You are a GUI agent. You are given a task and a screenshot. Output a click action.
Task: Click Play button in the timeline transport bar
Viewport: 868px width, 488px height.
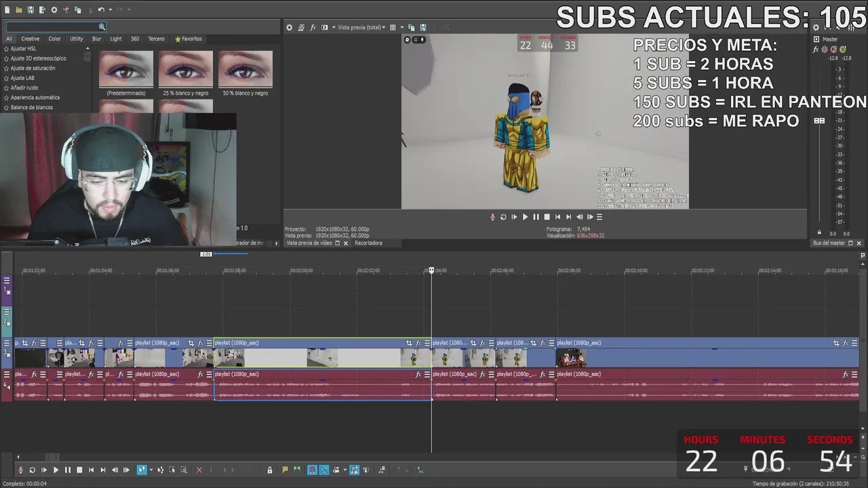56,470
